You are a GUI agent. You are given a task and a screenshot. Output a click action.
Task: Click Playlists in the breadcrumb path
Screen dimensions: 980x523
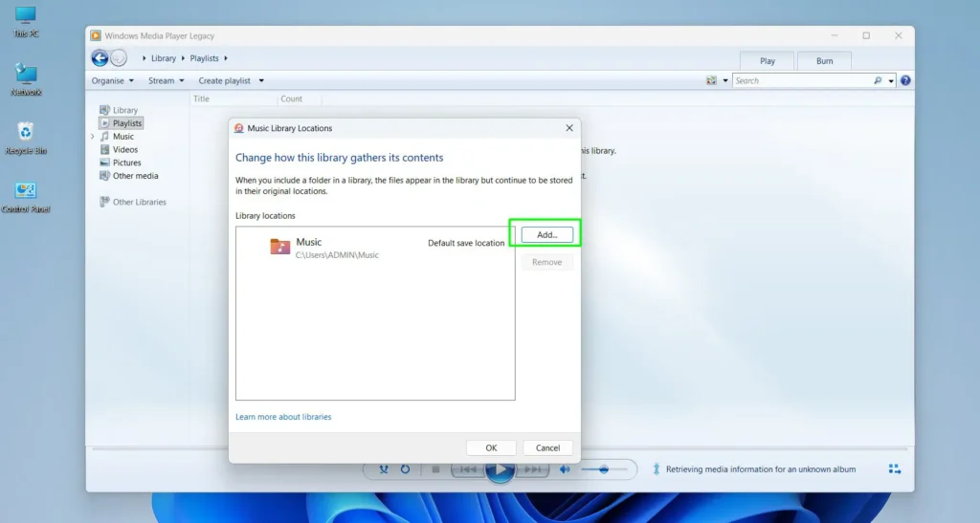[205, 58]
